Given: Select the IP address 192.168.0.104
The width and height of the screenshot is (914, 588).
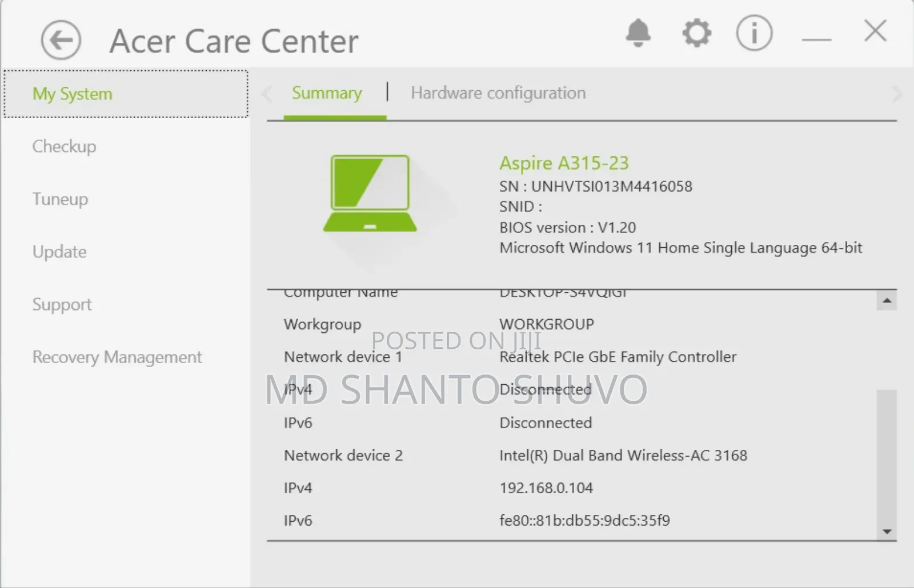Looking at the screenshot, I should (x=546, y=488).
